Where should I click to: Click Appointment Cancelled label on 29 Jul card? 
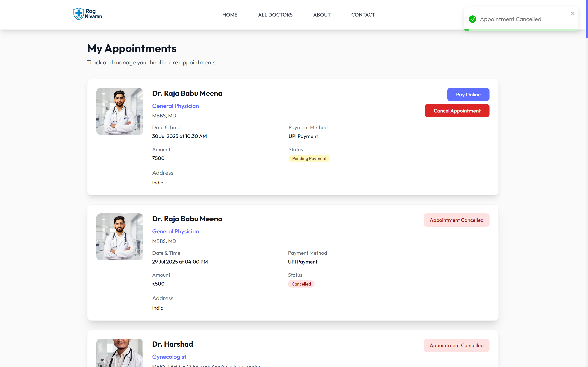point(456,220)
